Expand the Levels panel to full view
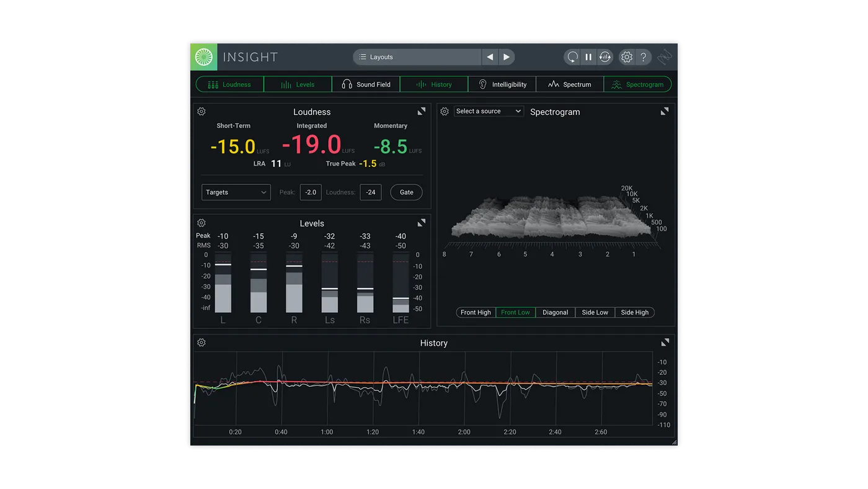The width and height of the screenshot is (868, 489). pyautogui.click(x=422, y=222)
